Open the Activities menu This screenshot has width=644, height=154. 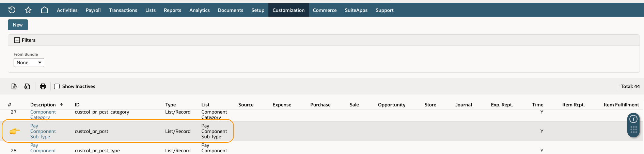(x=67, y=10)
